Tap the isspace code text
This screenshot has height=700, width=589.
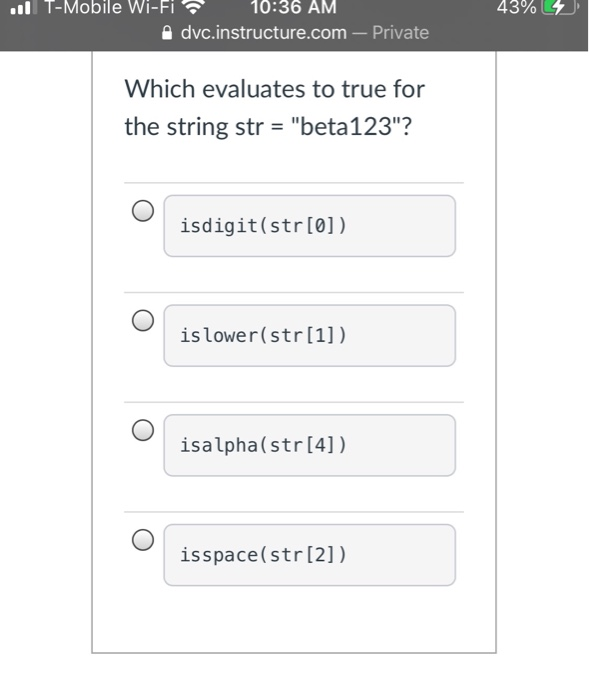(263, 555)
